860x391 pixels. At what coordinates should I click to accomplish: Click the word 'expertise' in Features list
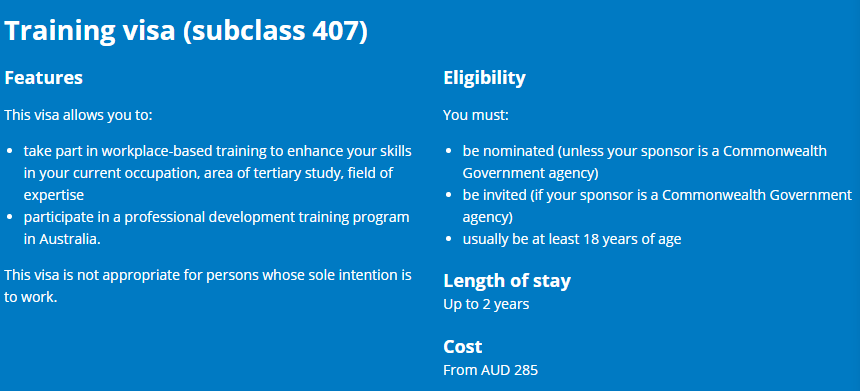pos(54,196)
